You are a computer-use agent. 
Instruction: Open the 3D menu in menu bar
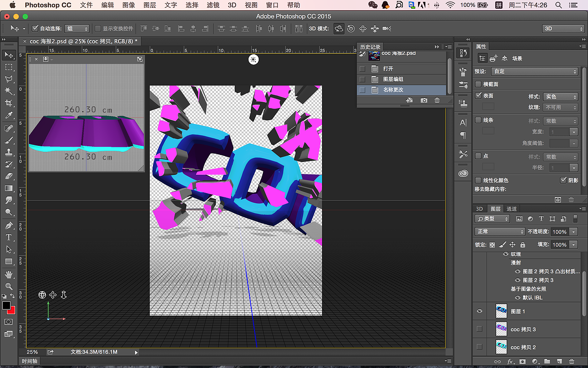(232, 5)
